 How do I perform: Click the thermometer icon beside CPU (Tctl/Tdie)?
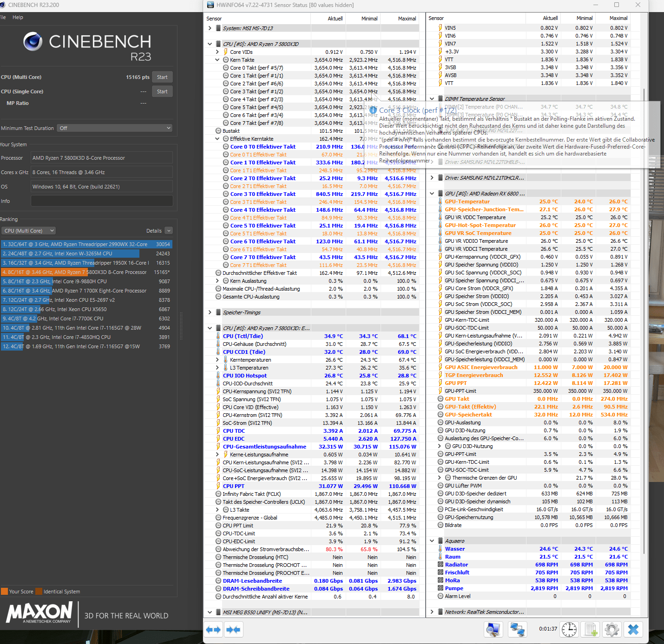click(218, 336)
